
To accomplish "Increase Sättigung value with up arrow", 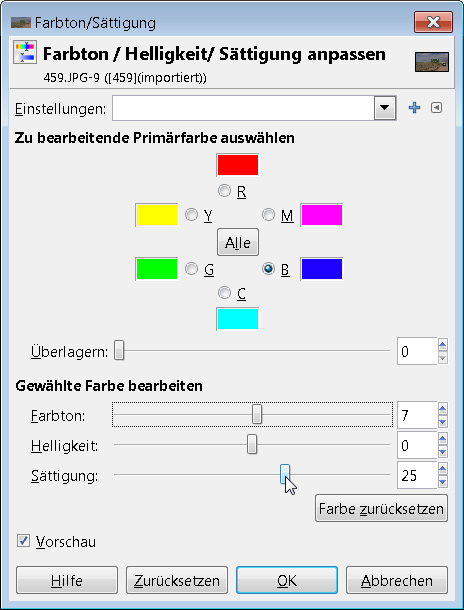I will (x=443, y=469).
